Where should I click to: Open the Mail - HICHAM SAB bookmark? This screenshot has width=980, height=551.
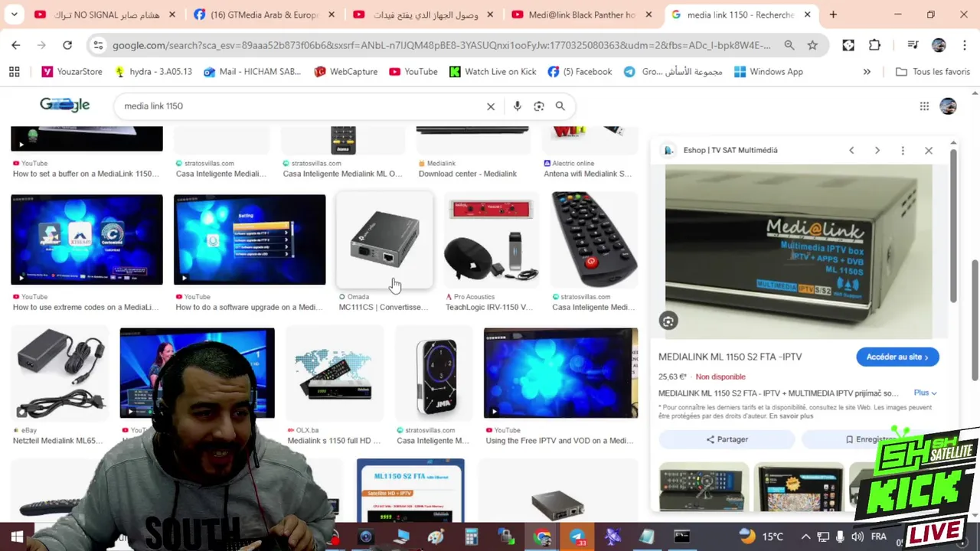252,71
